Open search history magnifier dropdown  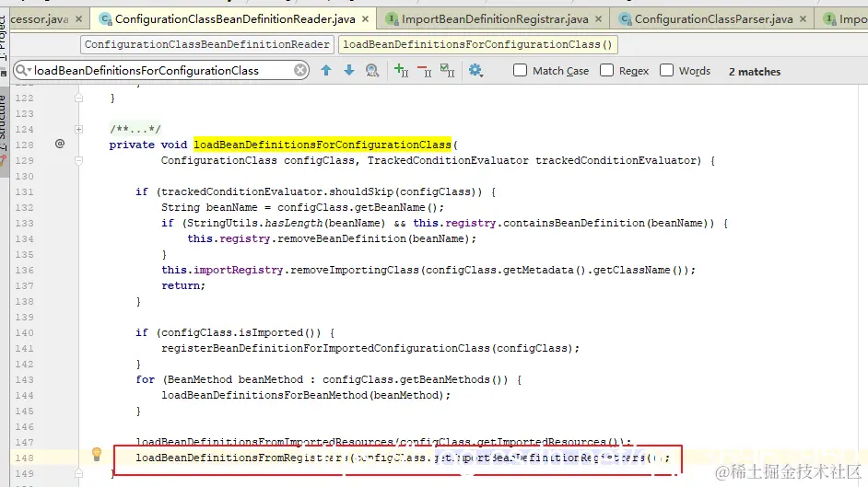point(23,70)
